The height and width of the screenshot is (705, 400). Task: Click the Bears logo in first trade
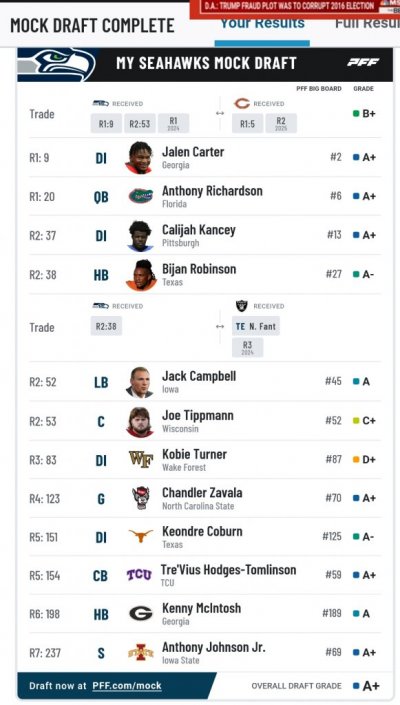242,104
